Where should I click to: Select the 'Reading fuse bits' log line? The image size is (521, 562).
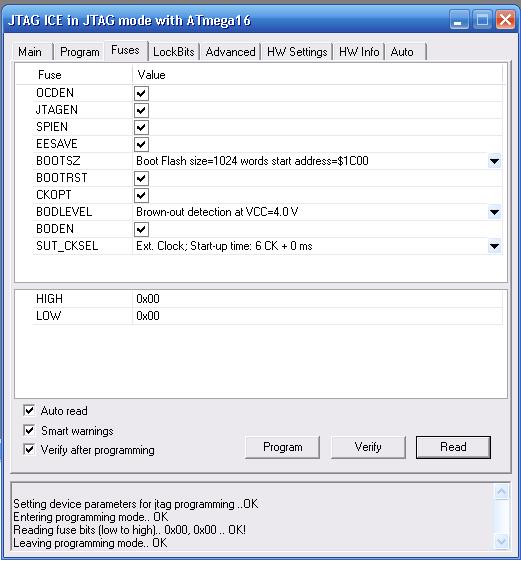[x=129, y=530]
